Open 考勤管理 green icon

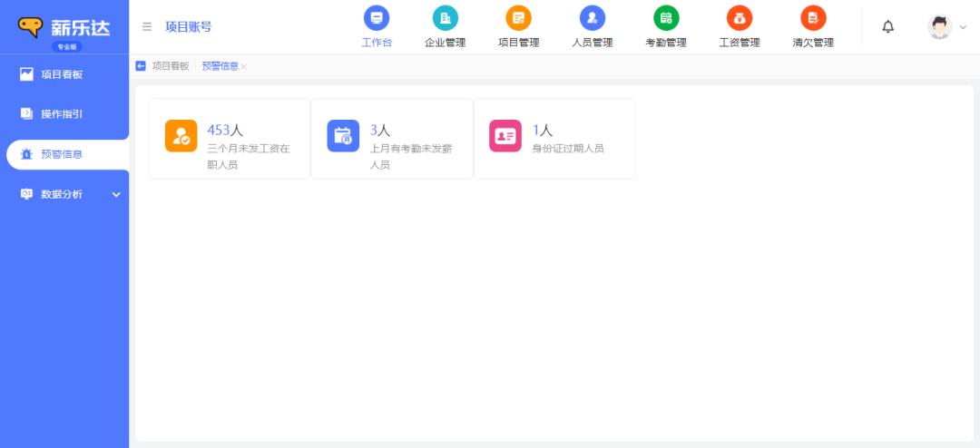[x=666, y=17]
